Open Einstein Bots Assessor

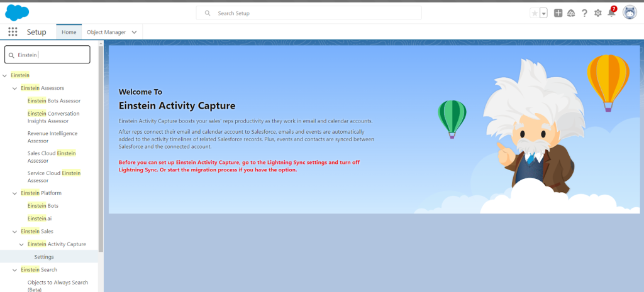click(x=54, y=101)
